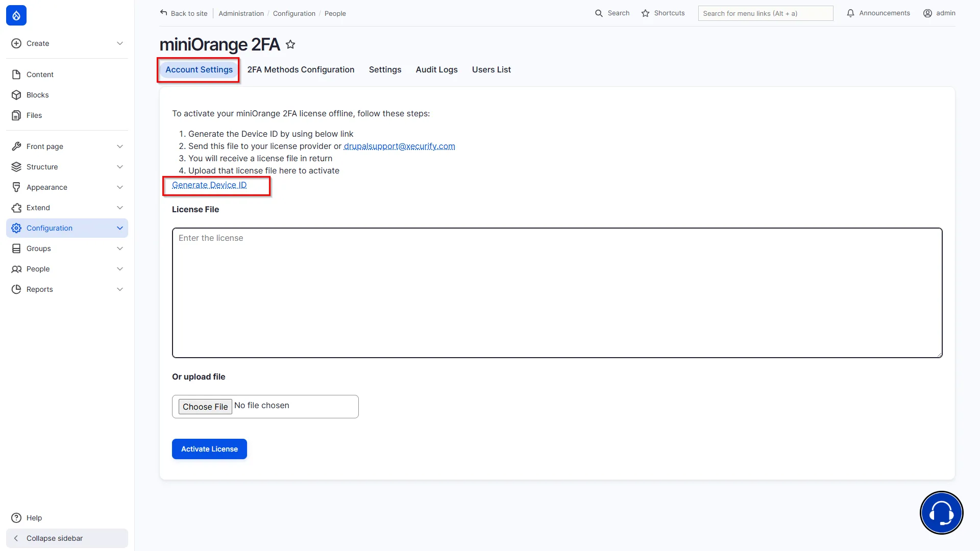Click the Content page icon
This screenshot has width=980, height=551.
tap(16, 74)
